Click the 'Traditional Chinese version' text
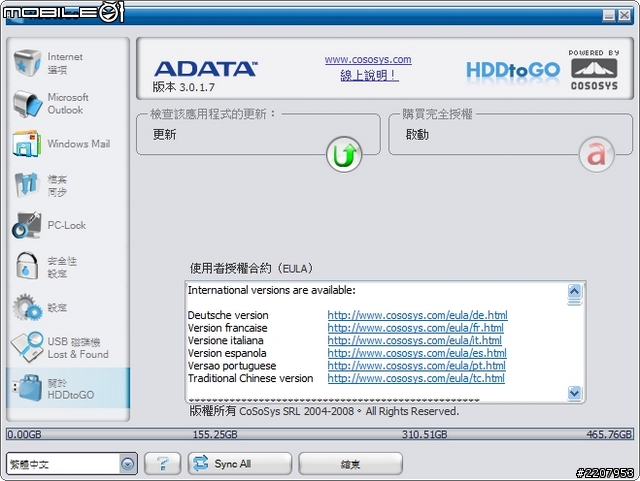The height and width of the screenshot is (481, 640). (x=250, y=379)
